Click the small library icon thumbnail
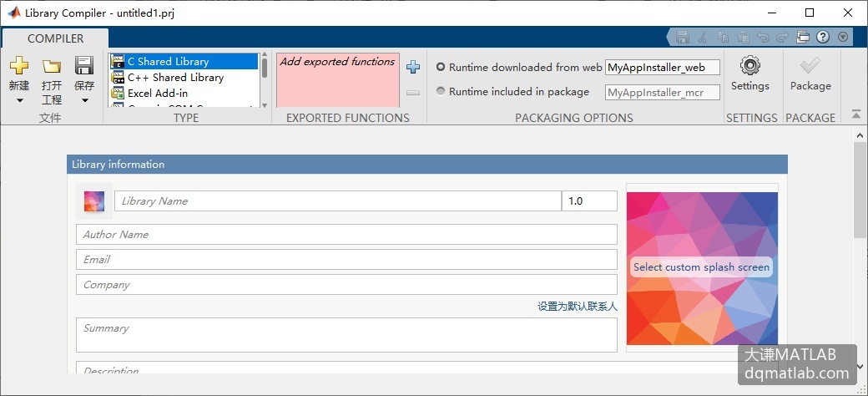 pyautogui.click(x=94, y=201)
